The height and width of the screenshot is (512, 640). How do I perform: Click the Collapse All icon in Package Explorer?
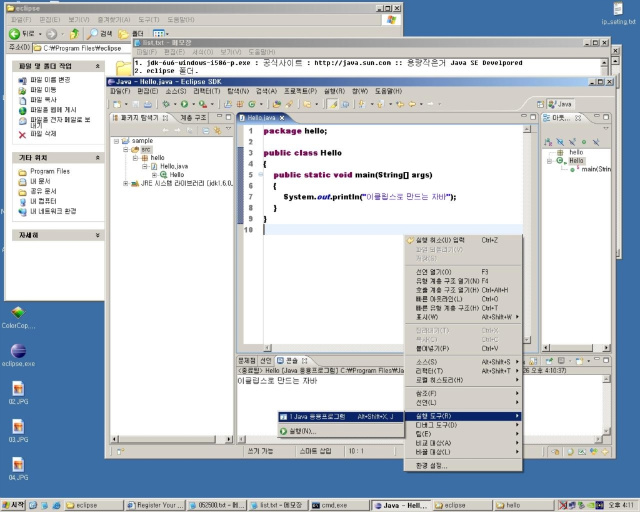(206, 131)
